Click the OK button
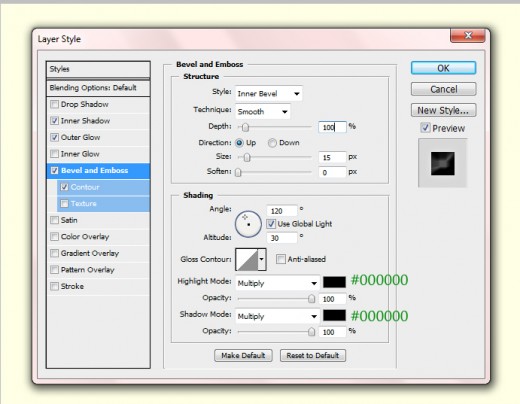The image size is (520, 404). click(x=443, y=68)
